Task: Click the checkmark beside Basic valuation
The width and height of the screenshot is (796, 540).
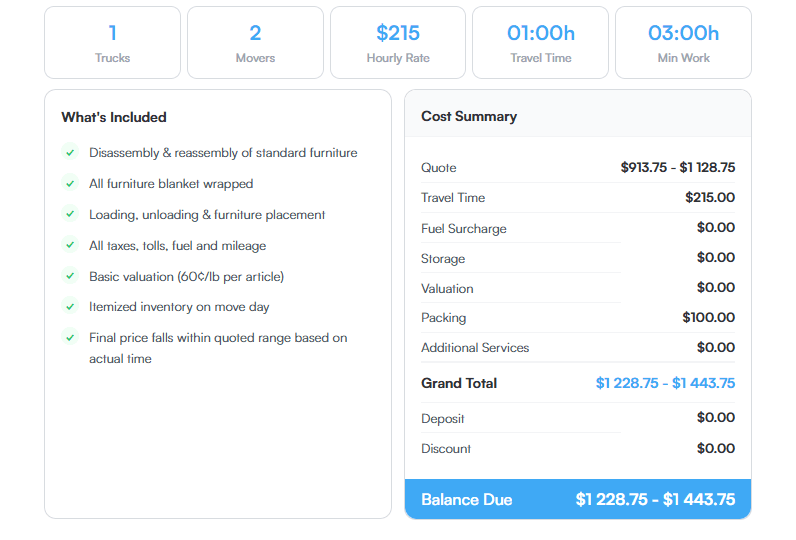Action: pos(70,276)
